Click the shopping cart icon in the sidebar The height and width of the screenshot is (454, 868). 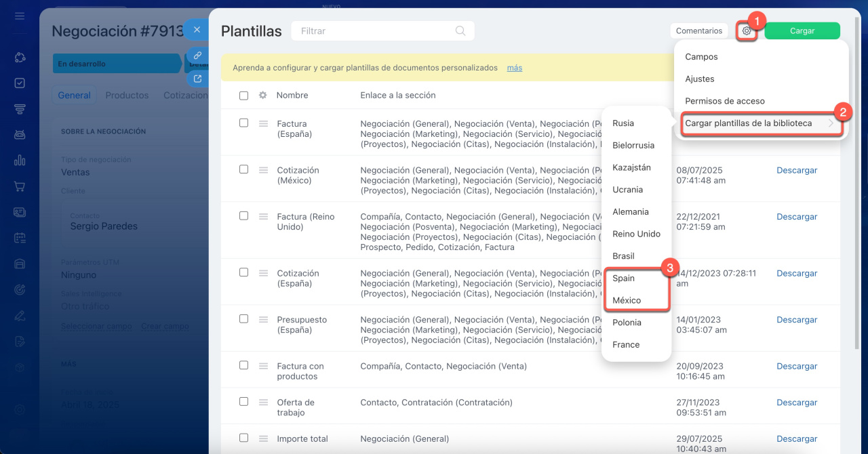20,186
